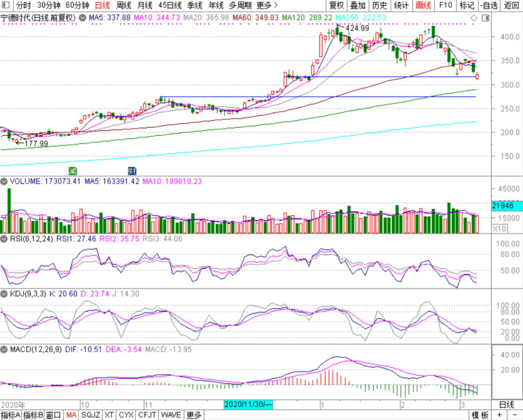This screenshot has height=420, width=523.
Task: Switch to 分时 intraday chart
Action: (x=23, y=5)
